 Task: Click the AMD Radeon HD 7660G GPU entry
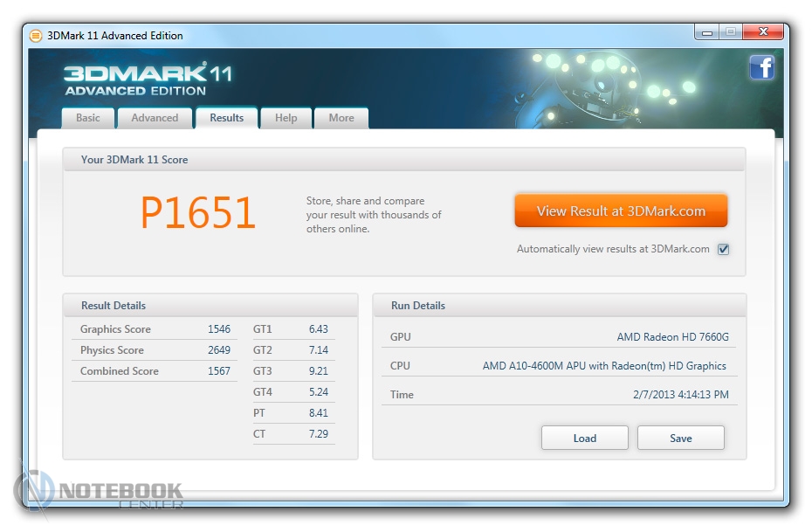tap(671, 337)
